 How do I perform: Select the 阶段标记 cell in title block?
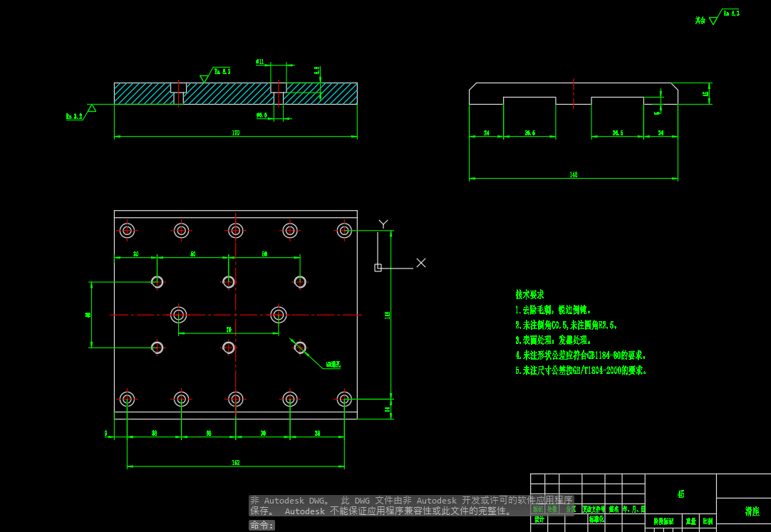[663, 521]
